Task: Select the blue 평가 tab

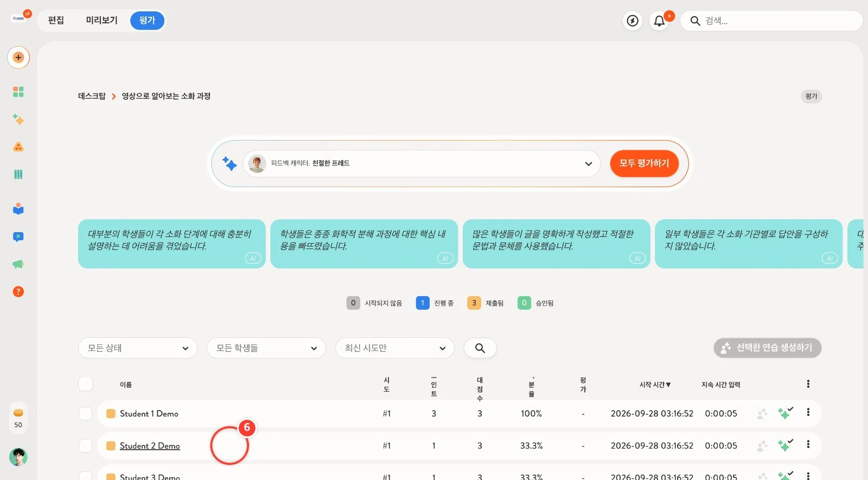Action: click(147, 21)
